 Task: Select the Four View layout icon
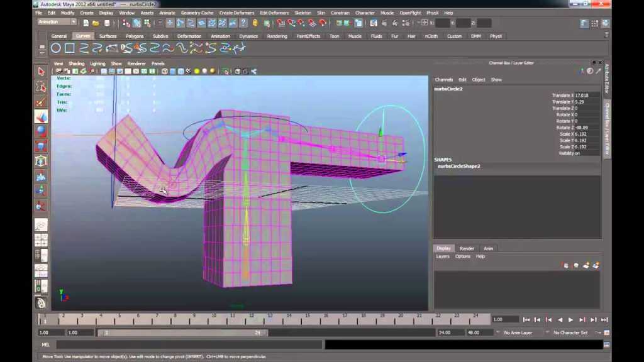[x=41, y=240]
